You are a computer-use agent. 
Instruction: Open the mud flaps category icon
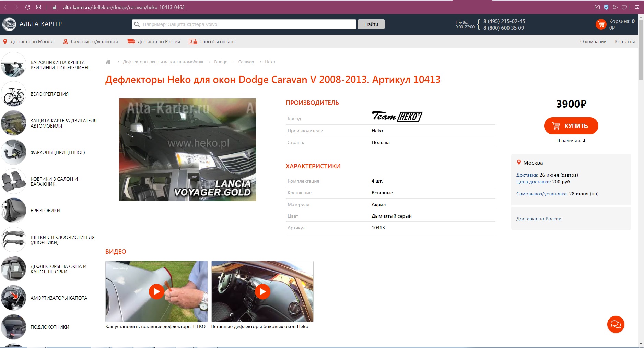[x=13, y=211]
